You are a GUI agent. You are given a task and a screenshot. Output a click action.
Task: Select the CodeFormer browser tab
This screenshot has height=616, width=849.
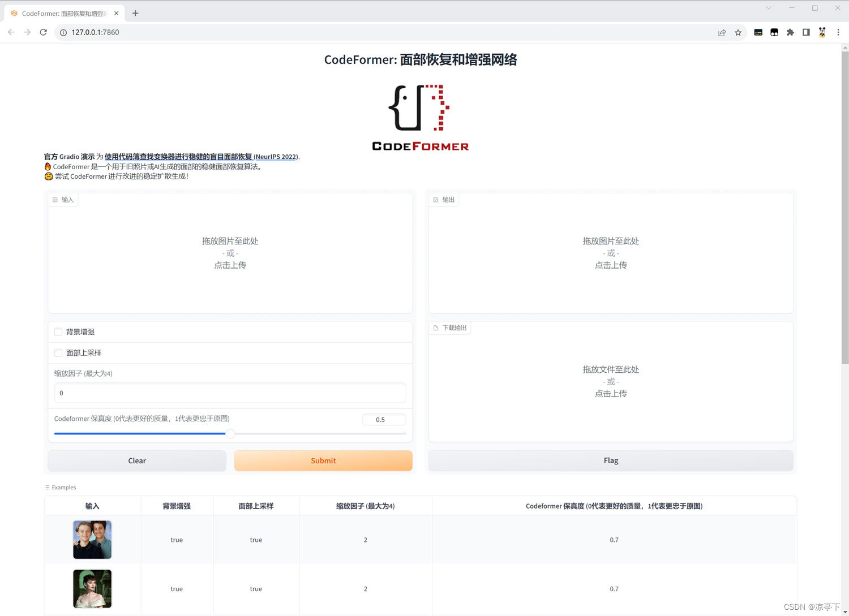pos(64,13)
